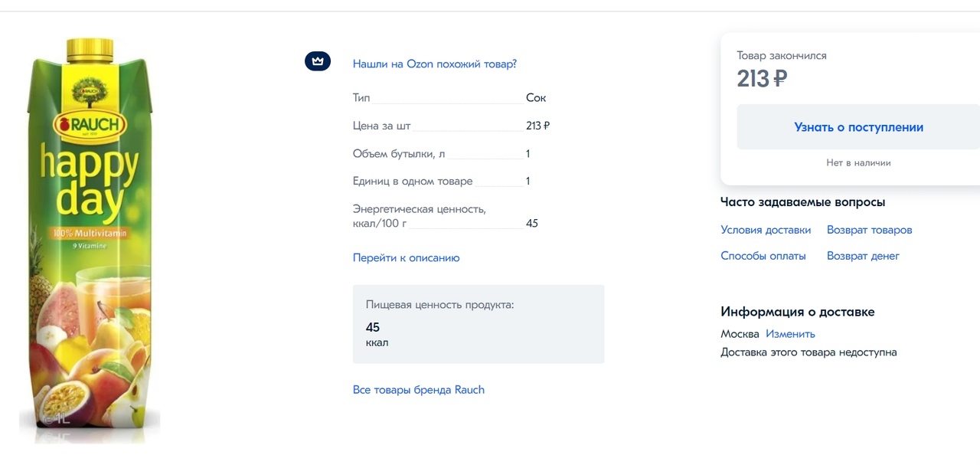Click the 'Сок' product type value
The height and width of the screenshot is (465, 980).
(536, 98)
